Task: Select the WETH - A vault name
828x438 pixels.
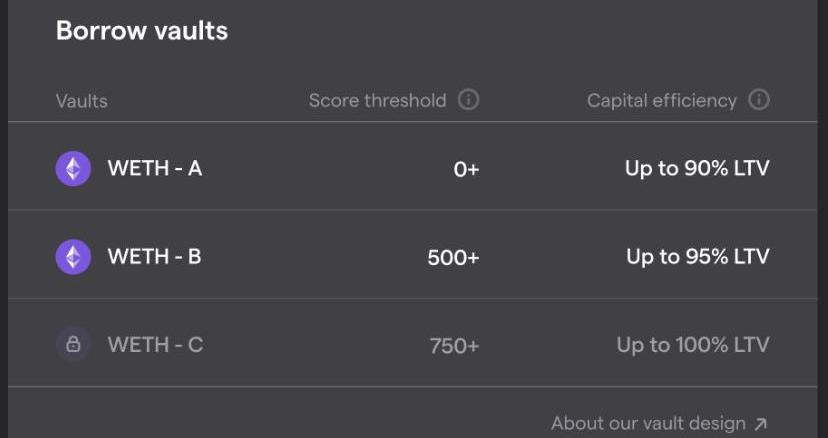Action: point(155,168)
